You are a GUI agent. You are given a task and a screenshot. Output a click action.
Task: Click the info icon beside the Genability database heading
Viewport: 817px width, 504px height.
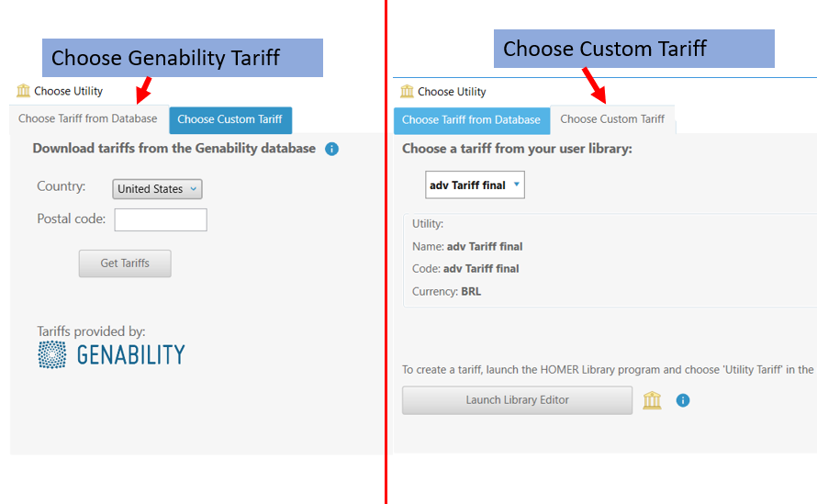[x=332, y=149]
